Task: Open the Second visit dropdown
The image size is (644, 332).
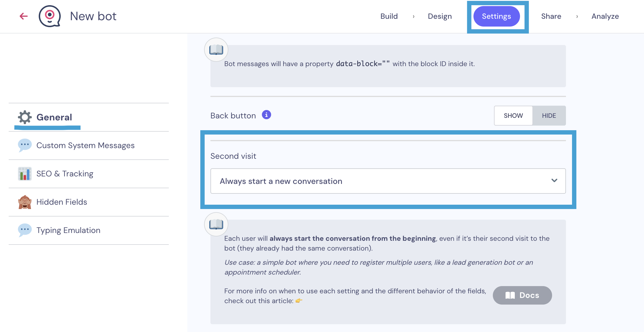Action: tap(388, 181)
